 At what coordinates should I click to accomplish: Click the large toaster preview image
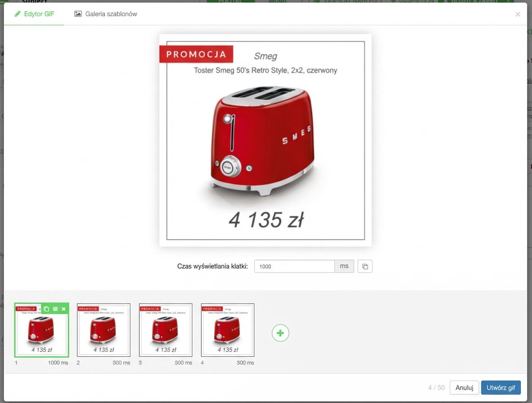click(265, 140)
